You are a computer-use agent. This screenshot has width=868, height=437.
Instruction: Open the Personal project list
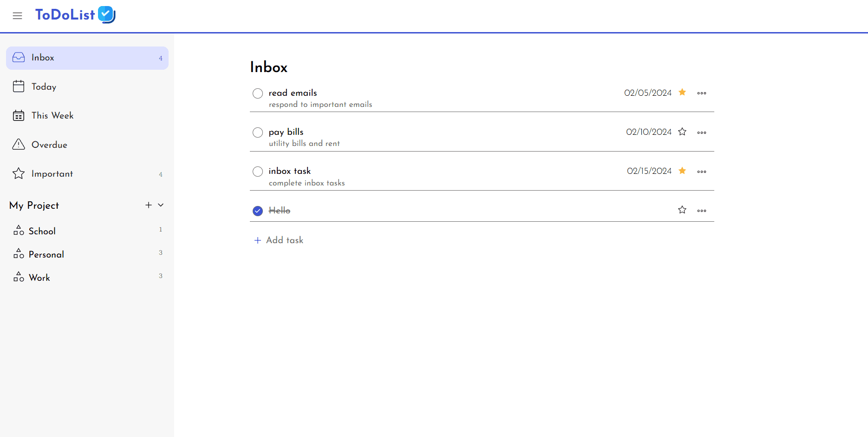46,254
